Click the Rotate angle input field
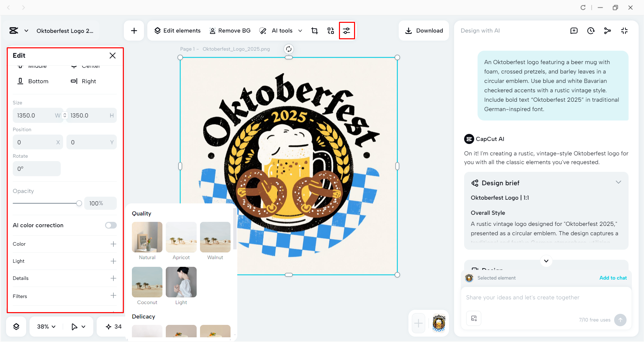This screenshot has width=644, height=342. click(37, 169)
